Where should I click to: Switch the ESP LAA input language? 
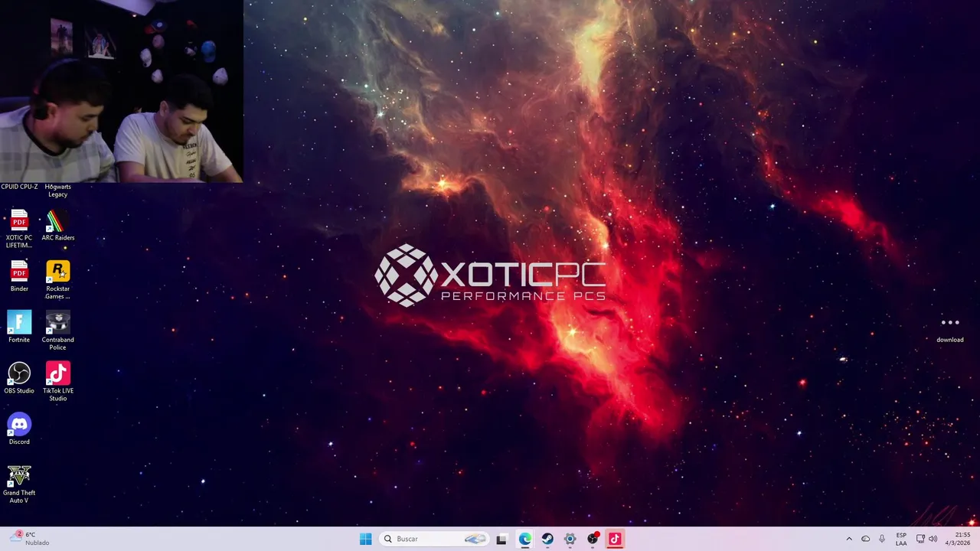click(x=901, y=539)
